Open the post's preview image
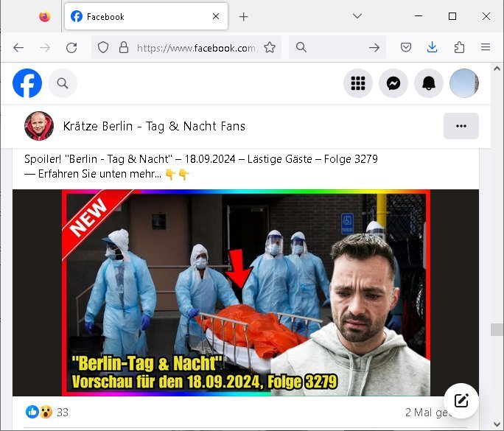The image size is (504, 431). coord(245,292)
